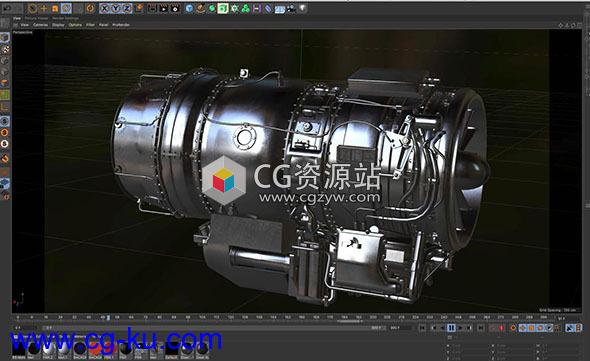Select the Move tool

[44, 8]
